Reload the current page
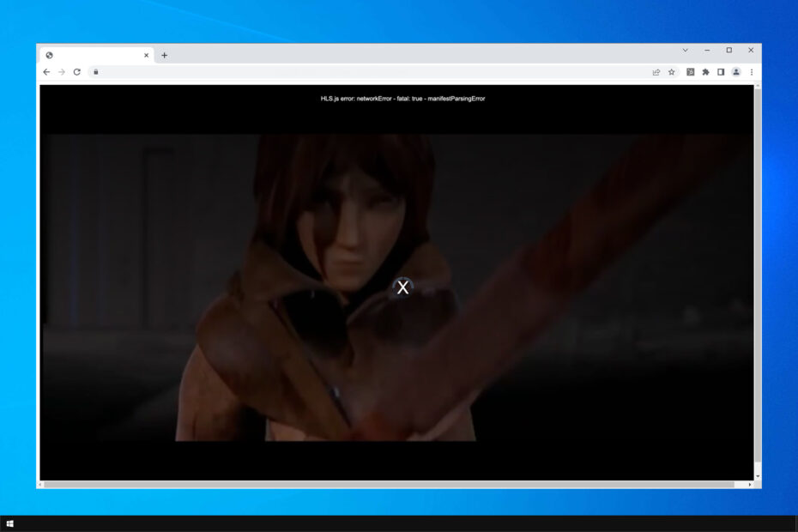798x532 pixels. 77,72
